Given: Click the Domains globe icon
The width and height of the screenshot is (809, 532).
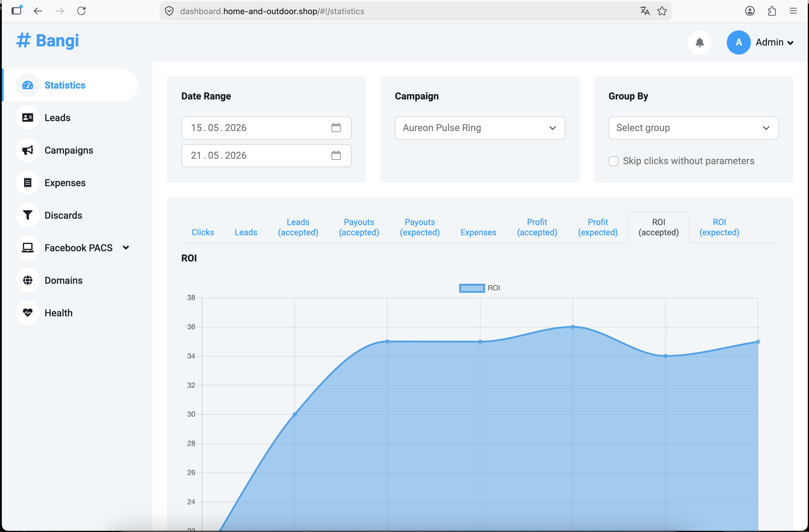Looking at the screenshot, I should (27, 280).
